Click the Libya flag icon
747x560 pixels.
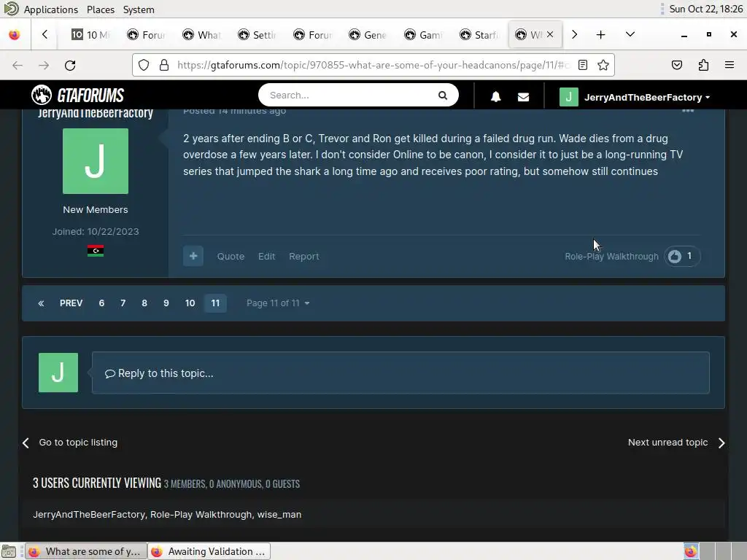(x=96, y=251)
